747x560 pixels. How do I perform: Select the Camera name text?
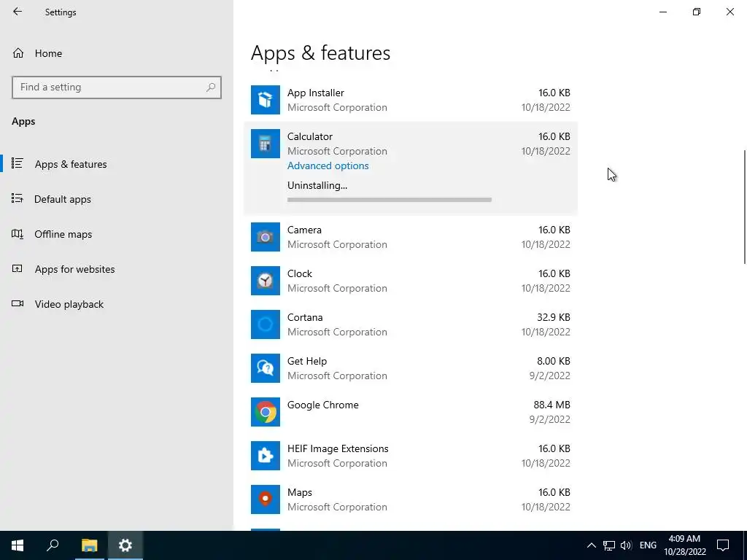pyautogui.click(x=304, y=230)
